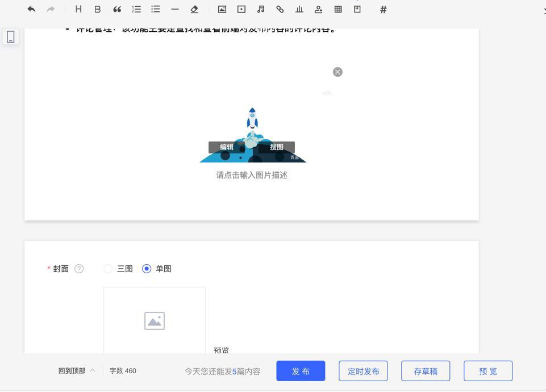Image resolution: width=546 pixels, height=392 pixels.
Task: Insert audio with the music note icon
Action: (261, 10)
